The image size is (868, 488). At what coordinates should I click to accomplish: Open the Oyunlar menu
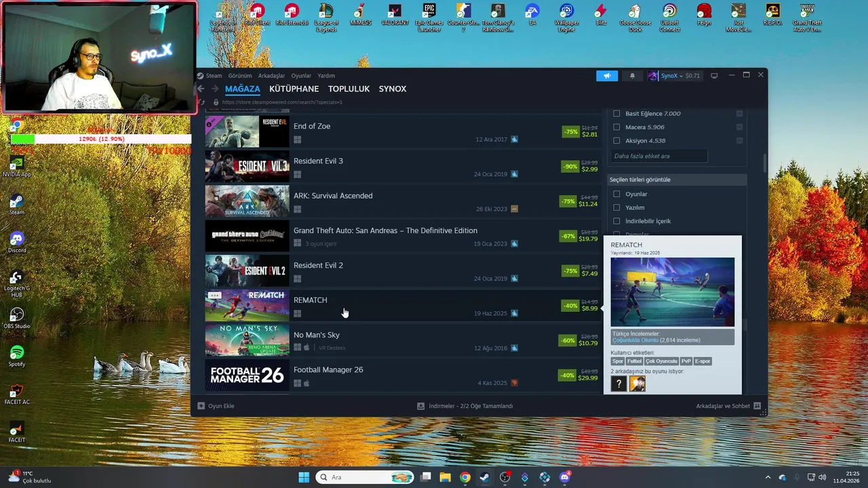(301, 76)
